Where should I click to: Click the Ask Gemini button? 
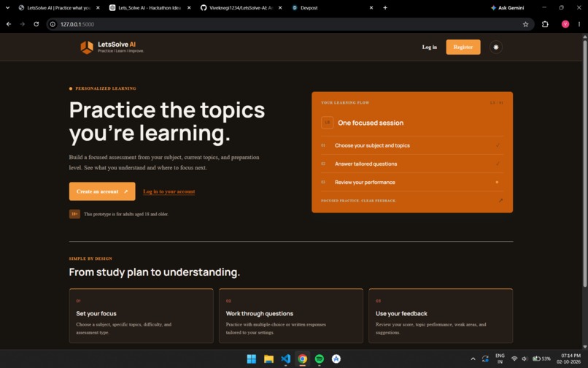[x=507, y=7]
